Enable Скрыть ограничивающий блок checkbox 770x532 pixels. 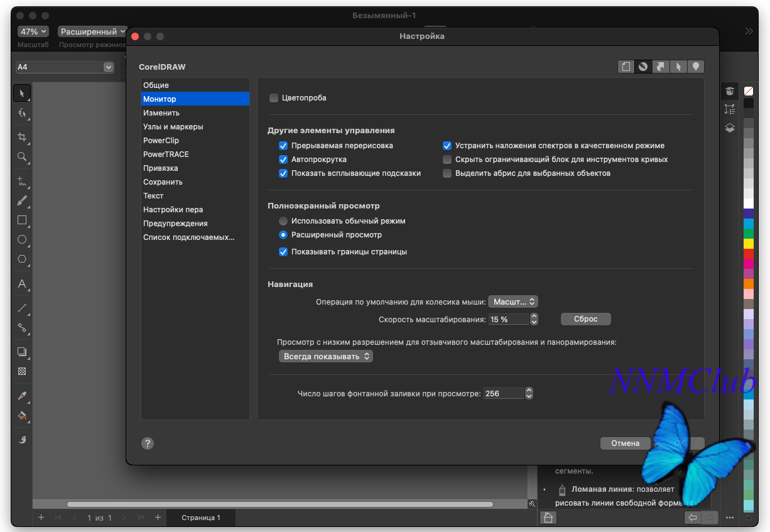pyautogui.click(x=447, y=160)
